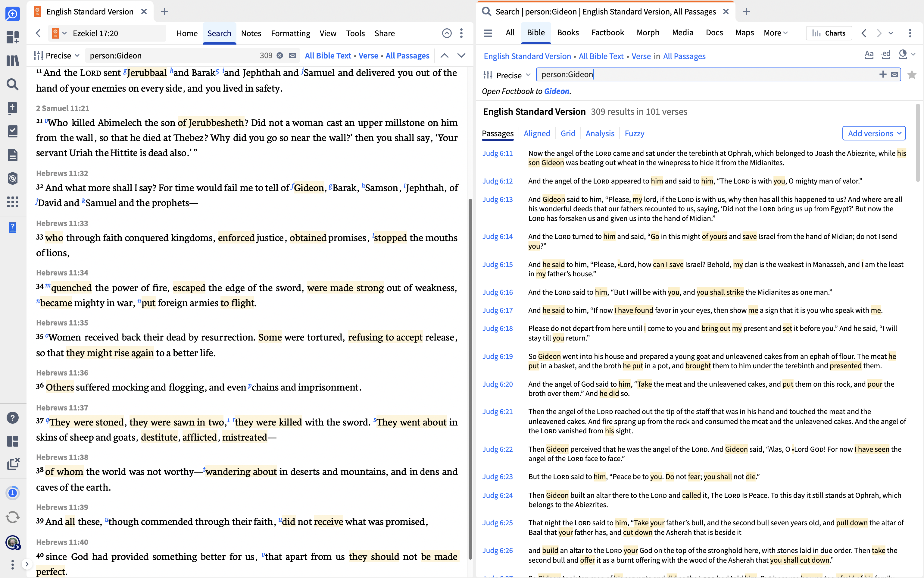
Task: Toggle match case Aa option
Action: tap(869, 54)
